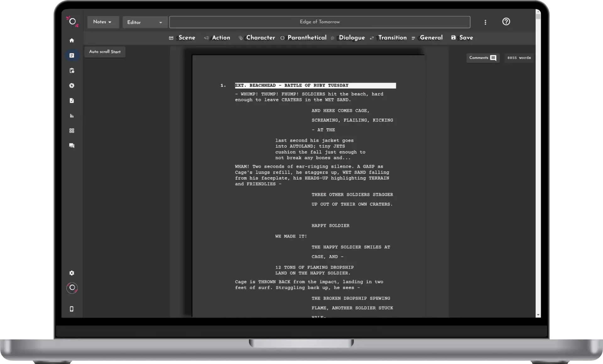Image resolution: width=603 pixels, height=364 pixels.
Task: Click the Edge of Tomorrow title field
Action: coord(319,22)
